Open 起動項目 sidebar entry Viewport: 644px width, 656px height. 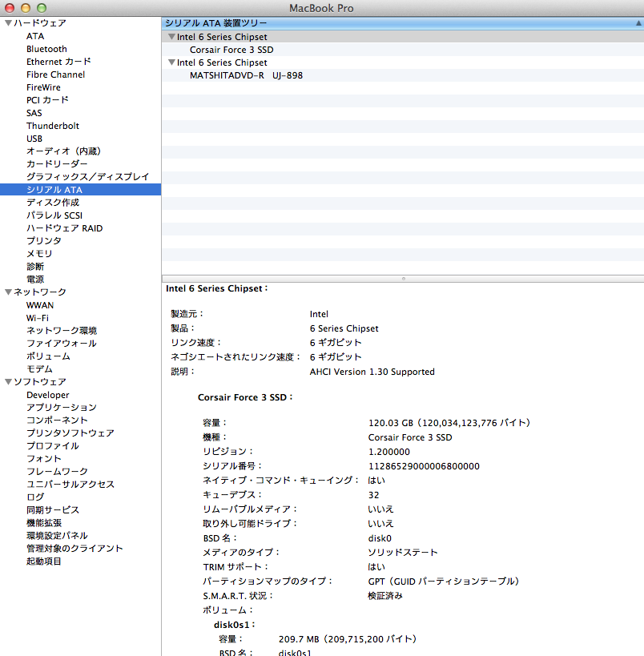point(44,561)
